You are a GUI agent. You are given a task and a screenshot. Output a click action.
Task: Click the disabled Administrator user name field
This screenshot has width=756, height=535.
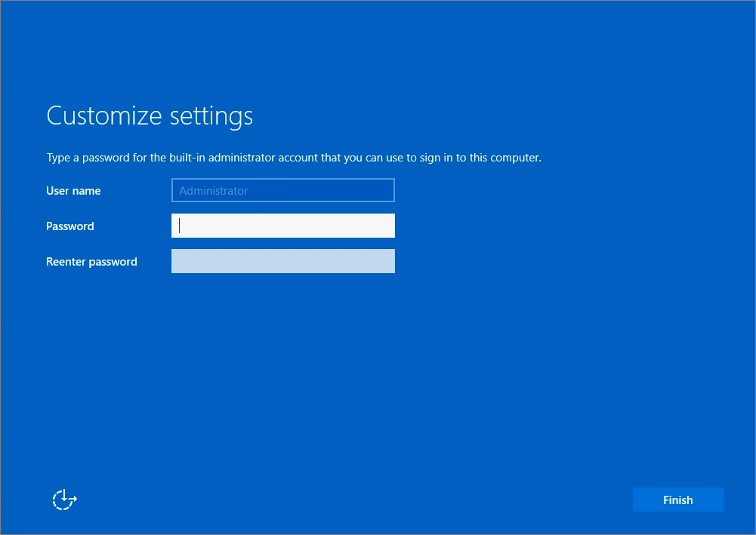(283, 190)
